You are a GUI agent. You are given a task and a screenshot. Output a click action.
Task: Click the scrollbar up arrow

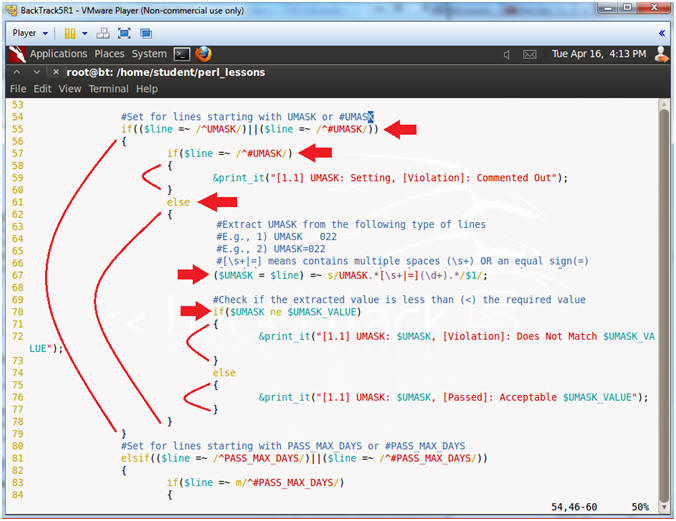click(664, 104)
